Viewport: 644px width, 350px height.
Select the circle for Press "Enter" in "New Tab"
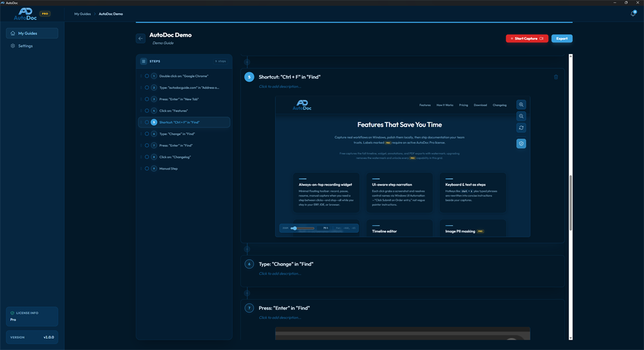click(147, 99)
